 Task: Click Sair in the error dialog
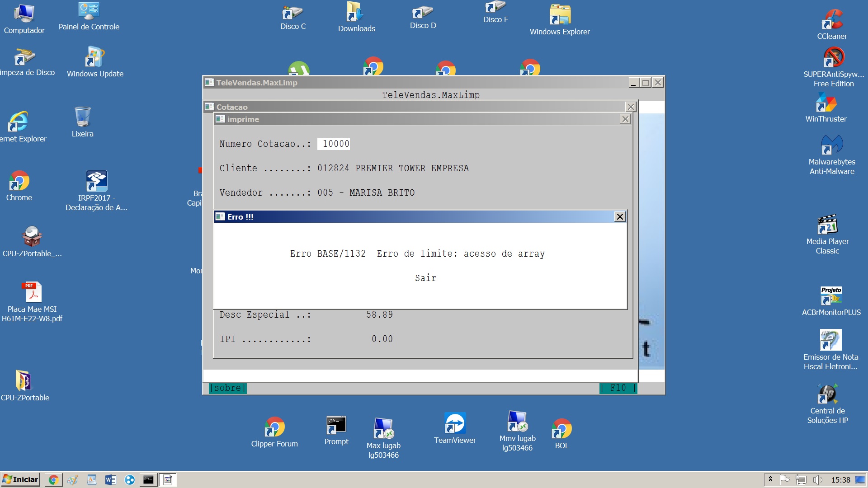425,278
